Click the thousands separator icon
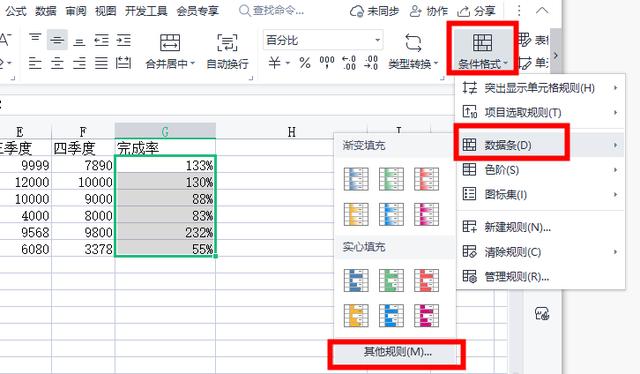The width and height of the screenshot is (640, 374). (x=327, y=63)
